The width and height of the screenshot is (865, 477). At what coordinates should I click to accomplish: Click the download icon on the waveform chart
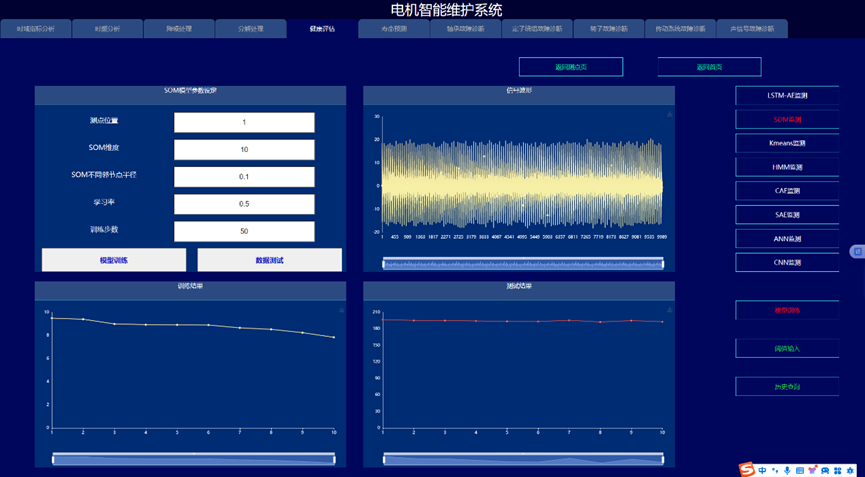[x=669, y=115]
